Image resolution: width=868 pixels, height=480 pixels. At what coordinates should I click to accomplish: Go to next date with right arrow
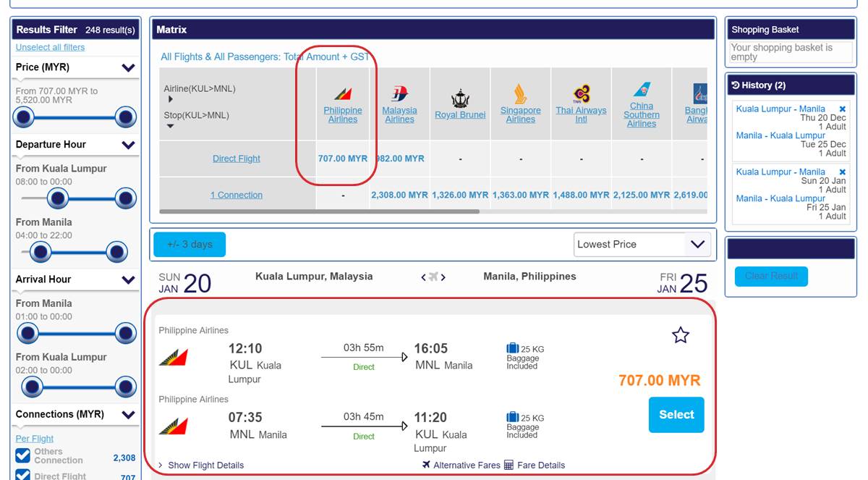443,277
